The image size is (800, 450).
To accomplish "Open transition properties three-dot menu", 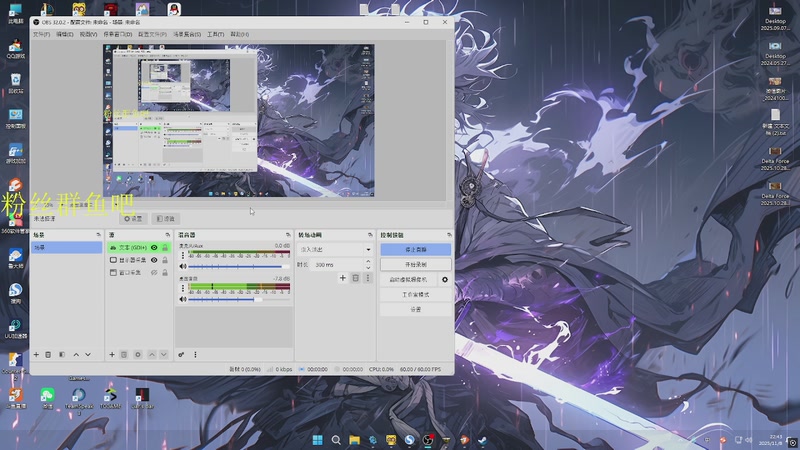I will 368,278.
